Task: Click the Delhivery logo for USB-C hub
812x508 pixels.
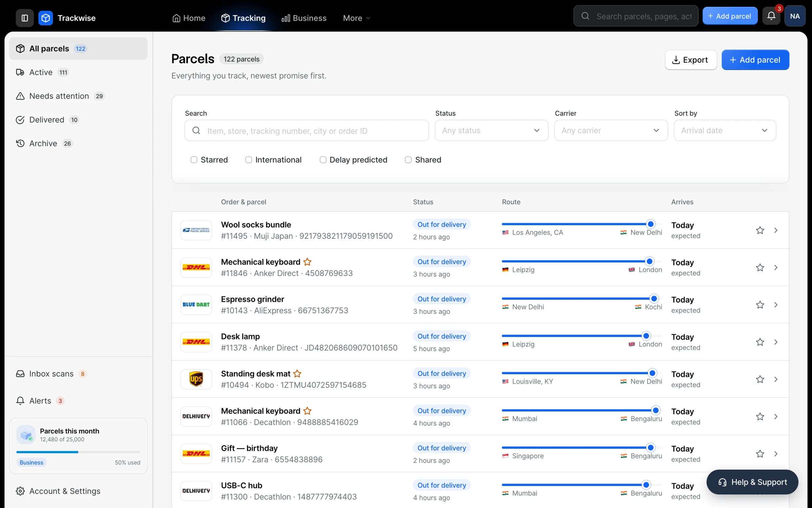Action: pyautogui.click(x=196, y=491)
